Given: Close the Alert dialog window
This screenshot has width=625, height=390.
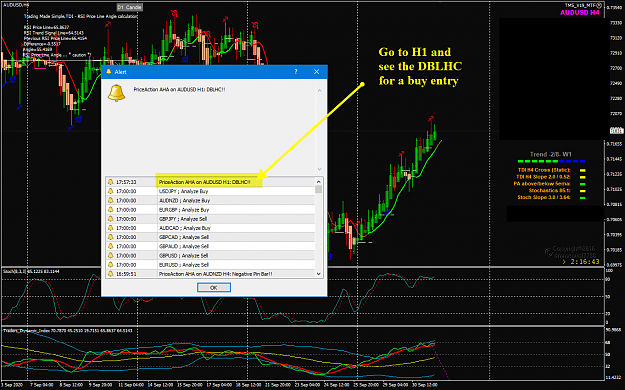Looking at the screenshot, I should 316,71.
